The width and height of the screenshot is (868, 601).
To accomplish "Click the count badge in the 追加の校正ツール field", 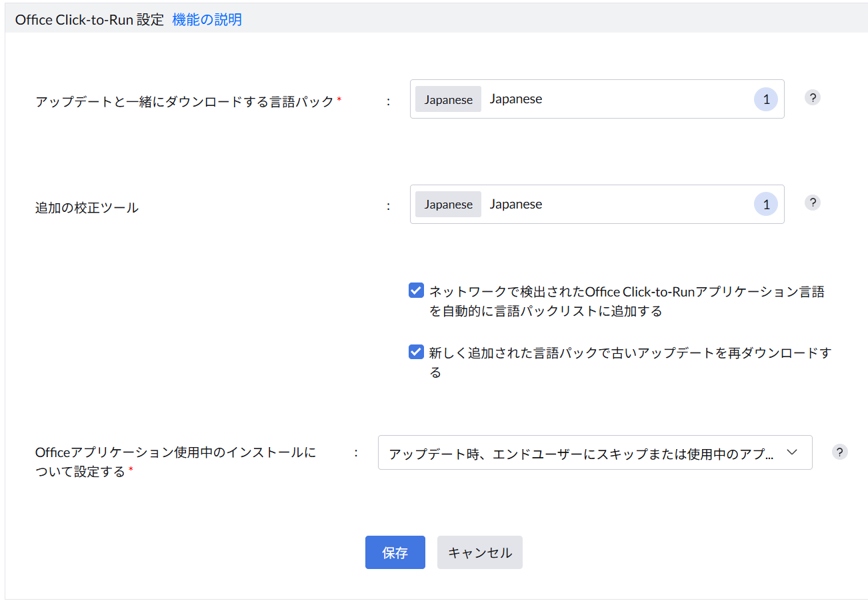I will point(766,205).
